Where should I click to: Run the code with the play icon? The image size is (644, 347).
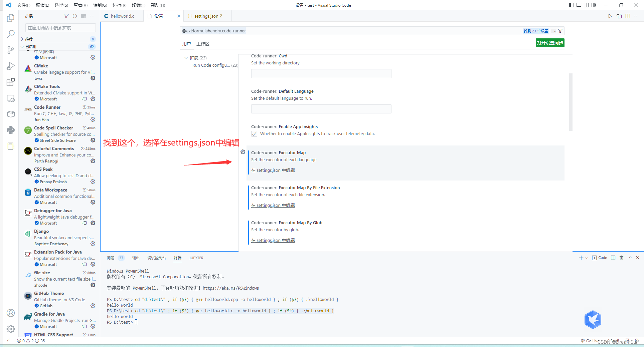(610, 16)
